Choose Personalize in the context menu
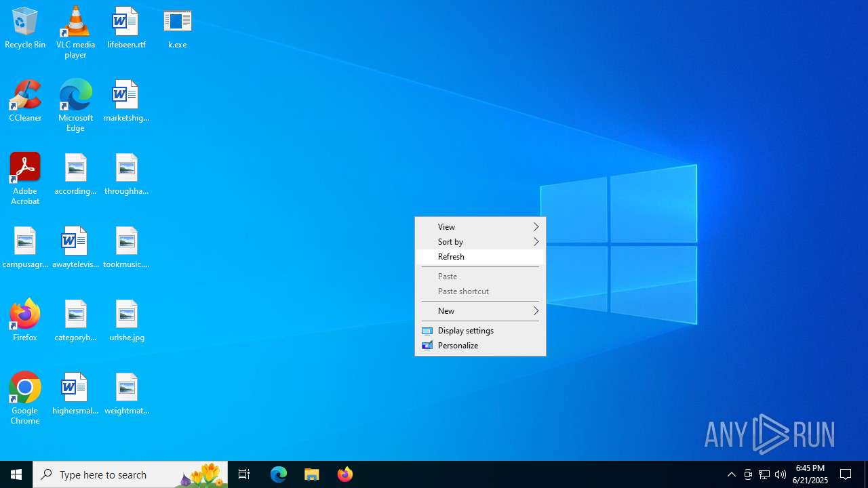Viewport: 868px width, 488px height. tap(480, 346)
